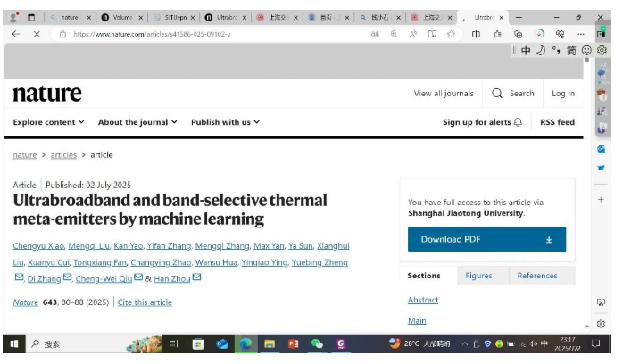Switch to the SJTUvpn browser tab
The height and width of the screenshot is (364, 623).
[x=174, y=18]
